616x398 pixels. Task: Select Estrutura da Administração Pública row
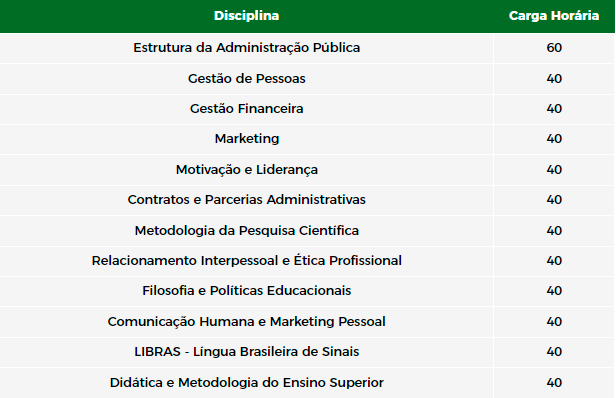click(x=308, y=48)
